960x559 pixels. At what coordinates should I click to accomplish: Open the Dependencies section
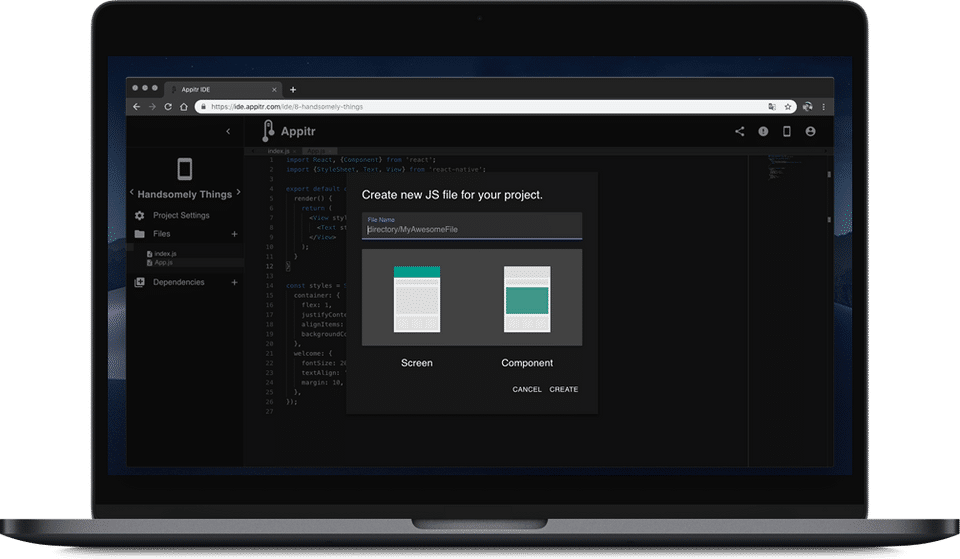179,282
